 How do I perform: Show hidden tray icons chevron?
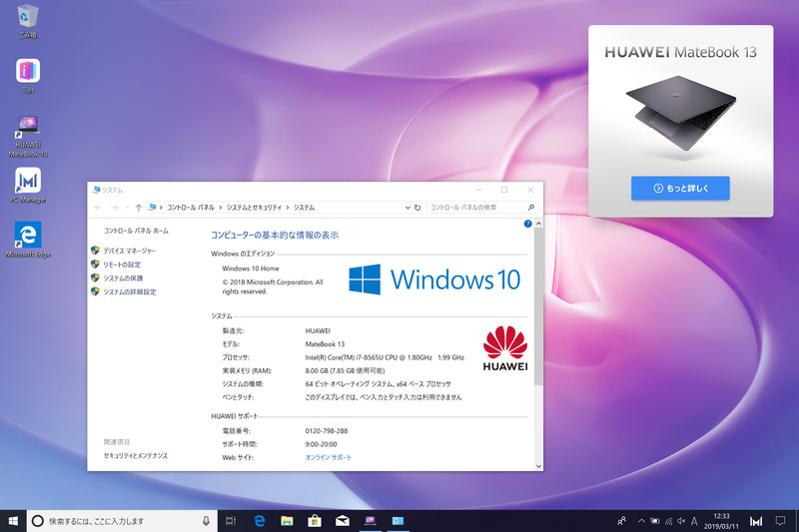(x=641, y=521)
